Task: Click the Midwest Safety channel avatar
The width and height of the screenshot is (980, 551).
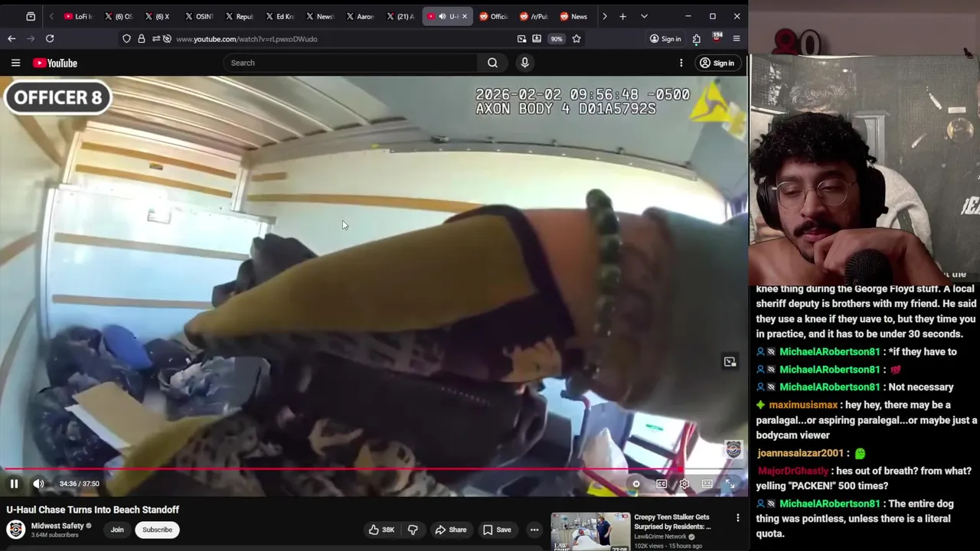Action: [x=15, y=530]
